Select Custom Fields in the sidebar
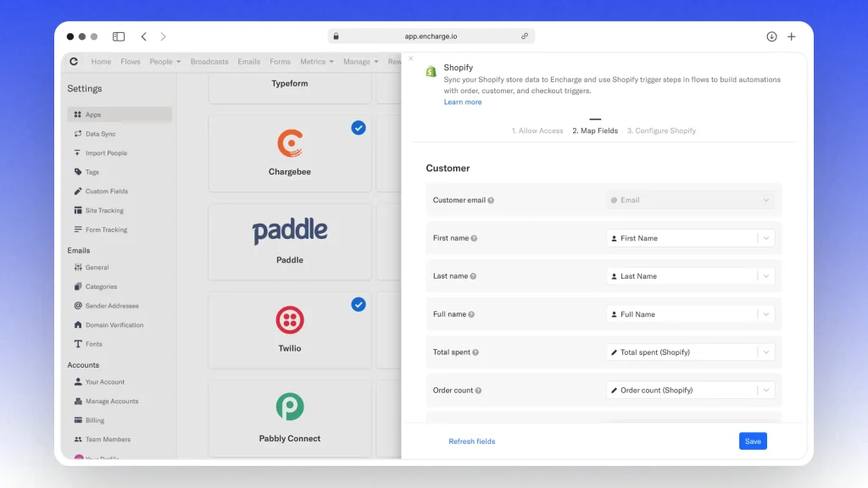 78,191
